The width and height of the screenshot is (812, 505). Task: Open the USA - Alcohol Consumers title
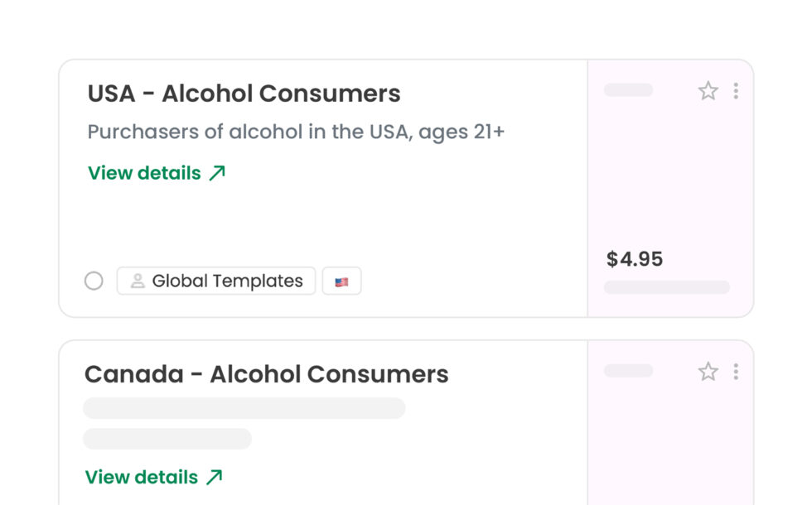[244, 94]
